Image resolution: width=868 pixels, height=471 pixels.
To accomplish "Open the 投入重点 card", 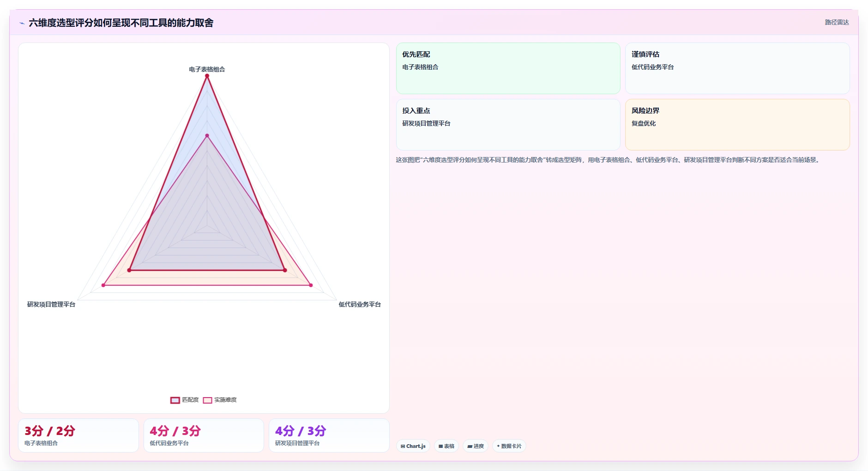I will 508,125.
